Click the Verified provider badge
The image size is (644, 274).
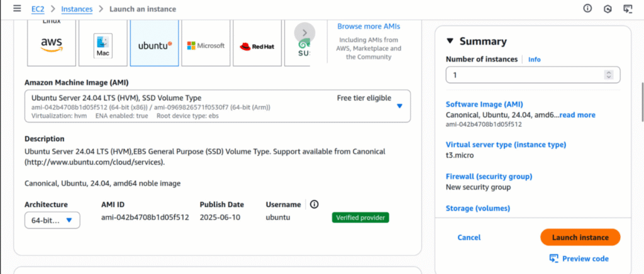[360, 217]
